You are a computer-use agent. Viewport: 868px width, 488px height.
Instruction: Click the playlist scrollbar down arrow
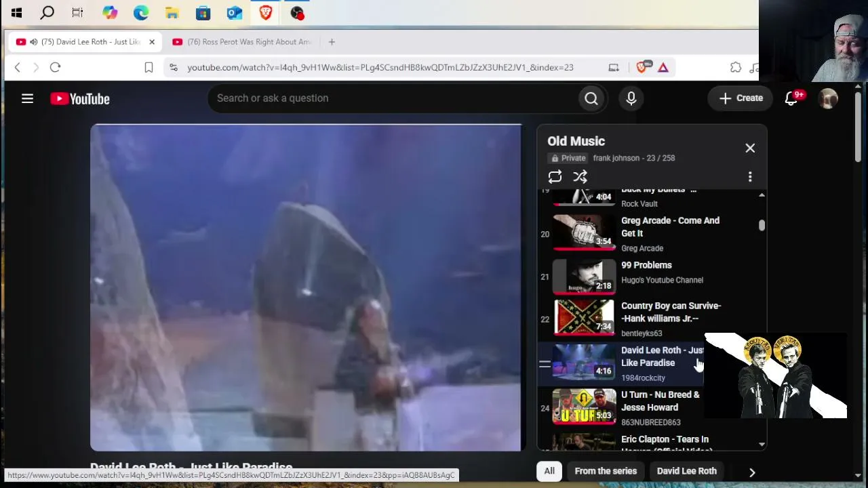(x=762, y=445)
